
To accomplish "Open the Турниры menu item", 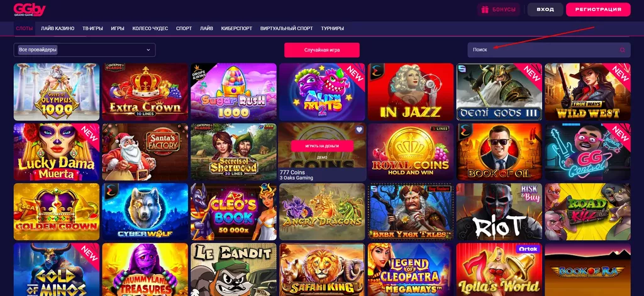I will tap(332, 28).
